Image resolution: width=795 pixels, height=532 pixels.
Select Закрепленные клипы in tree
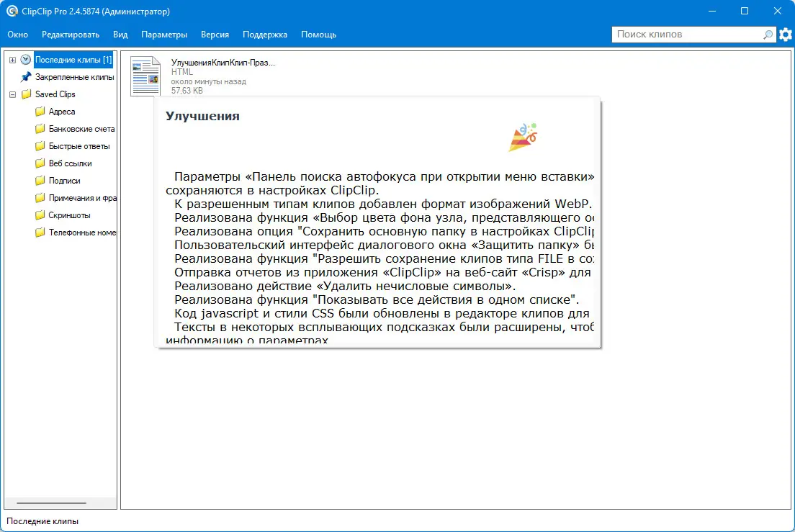click(x=75, y=77)
